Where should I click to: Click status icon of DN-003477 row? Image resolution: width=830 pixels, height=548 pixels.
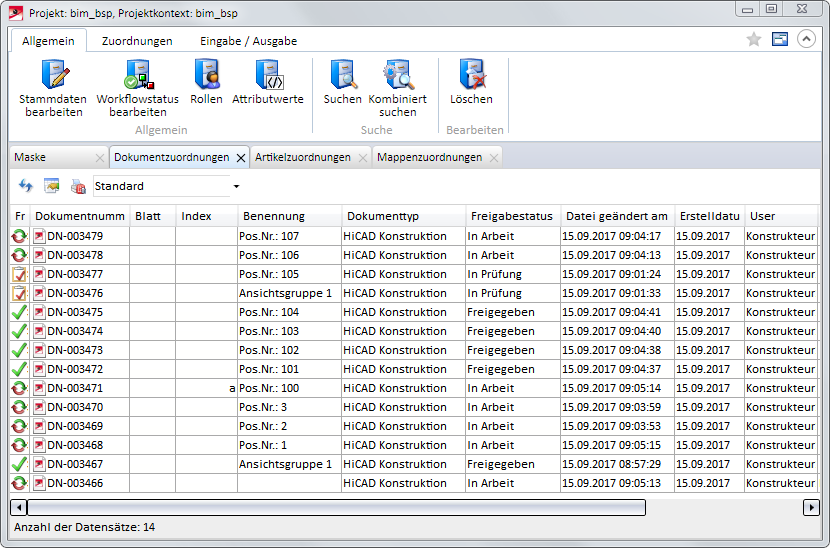(19, 274)
